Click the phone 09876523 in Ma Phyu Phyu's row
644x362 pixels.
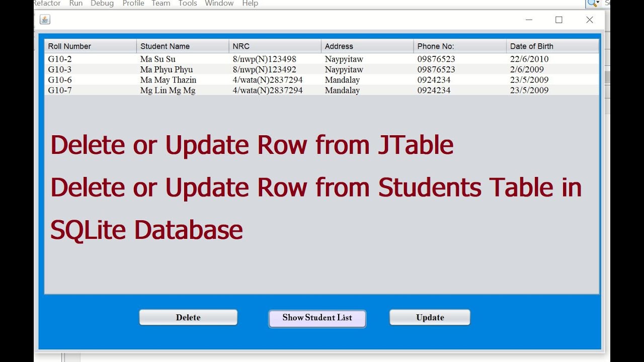click(460, 69)
